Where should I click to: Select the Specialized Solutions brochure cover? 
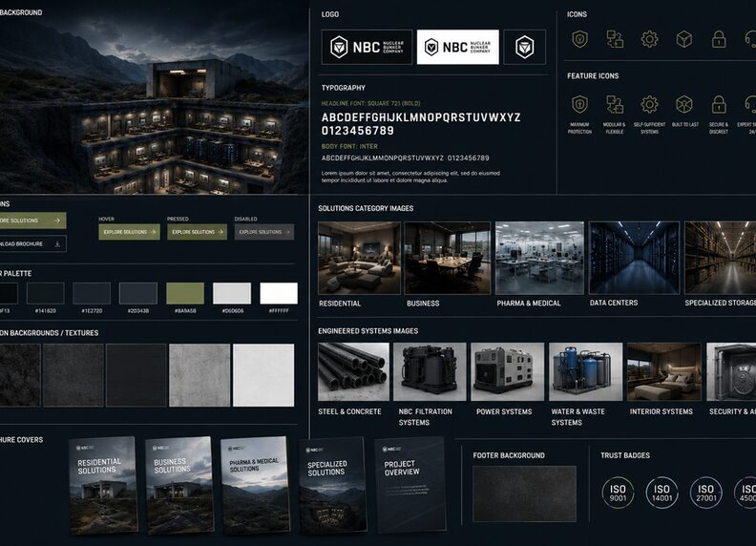(x=333, y=485)
